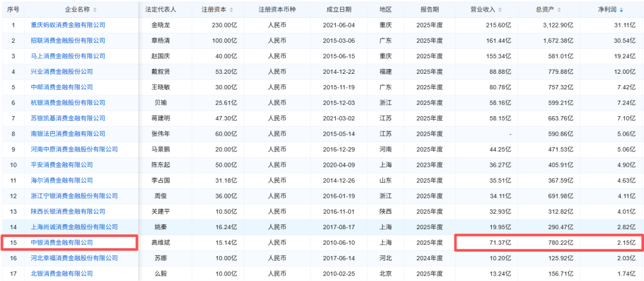Select legal representative 章杨清 cell
Viewport: 644px width, 281px height.
coord(160,40)
